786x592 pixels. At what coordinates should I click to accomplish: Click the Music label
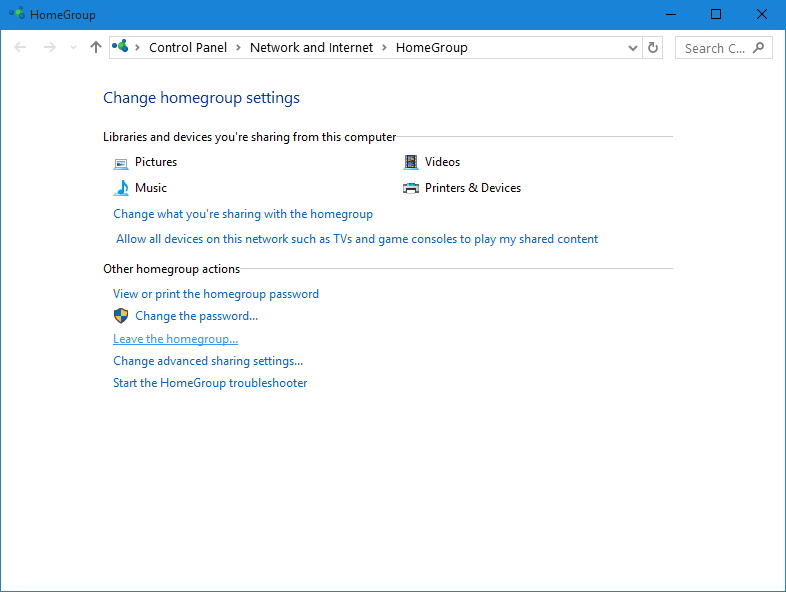[151, 188]
